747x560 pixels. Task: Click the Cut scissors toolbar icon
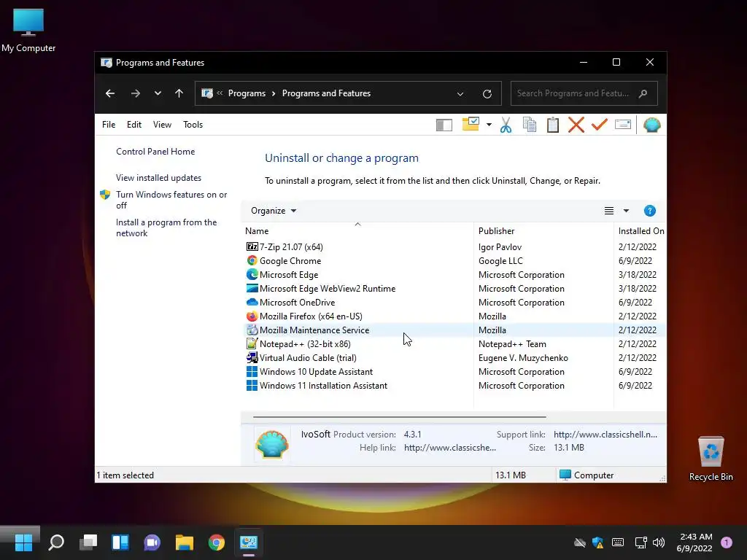coord(506,125)
